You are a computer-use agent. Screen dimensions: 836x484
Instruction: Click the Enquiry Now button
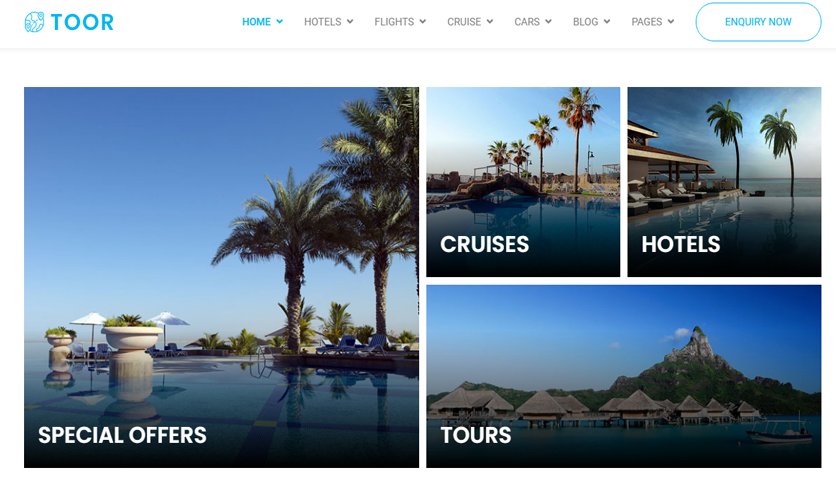coord(758,22)
